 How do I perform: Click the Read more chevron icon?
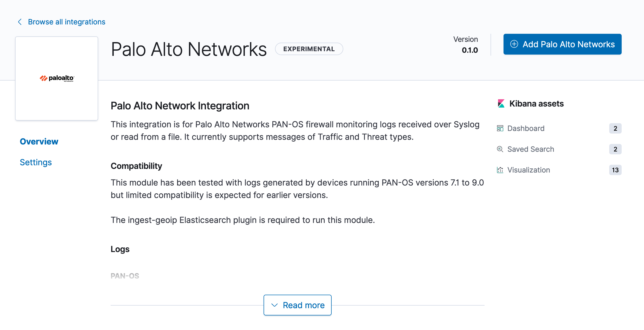point(274,305)
